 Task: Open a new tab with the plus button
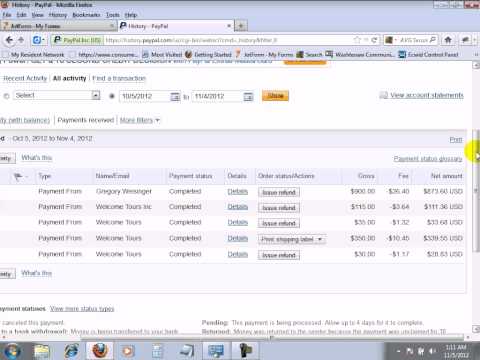pos(241,26)
